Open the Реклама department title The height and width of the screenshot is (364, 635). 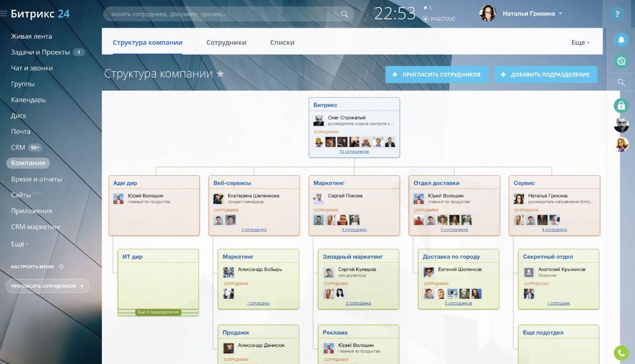coord(335,332)
